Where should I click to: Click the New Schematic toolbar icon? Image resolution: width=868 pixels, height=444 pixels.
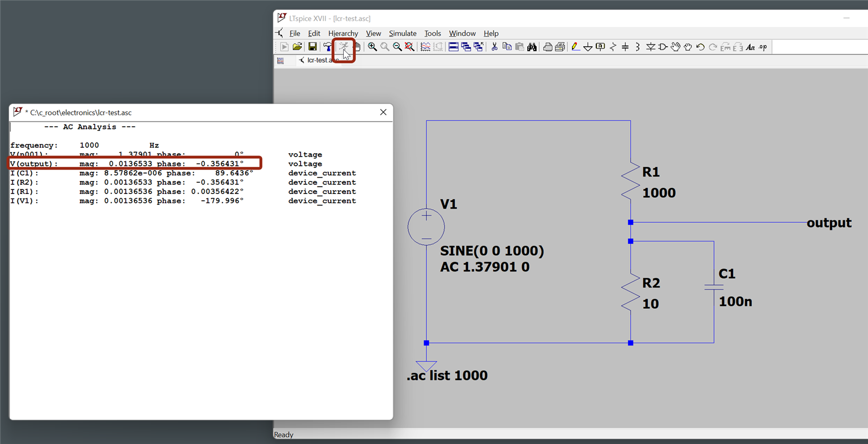[x=284, y=47]
